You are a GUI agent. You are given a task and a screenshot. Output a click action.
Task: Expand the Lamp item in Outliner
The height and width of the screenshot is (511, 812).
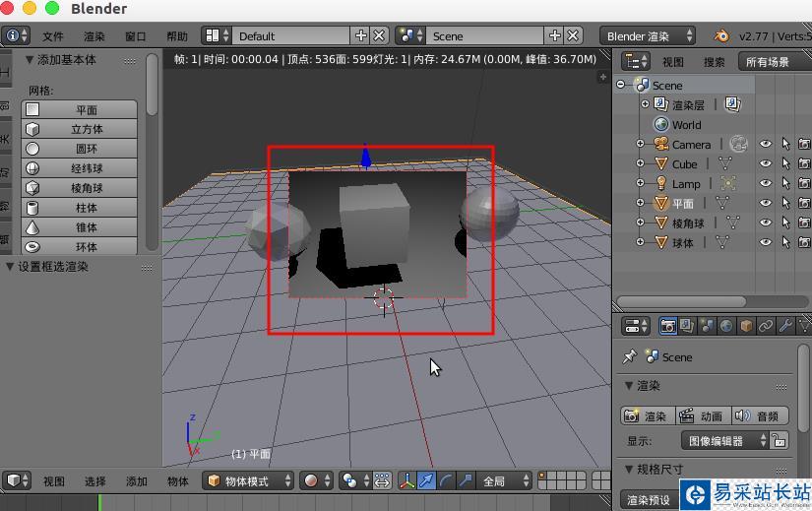tap(640, 183)
